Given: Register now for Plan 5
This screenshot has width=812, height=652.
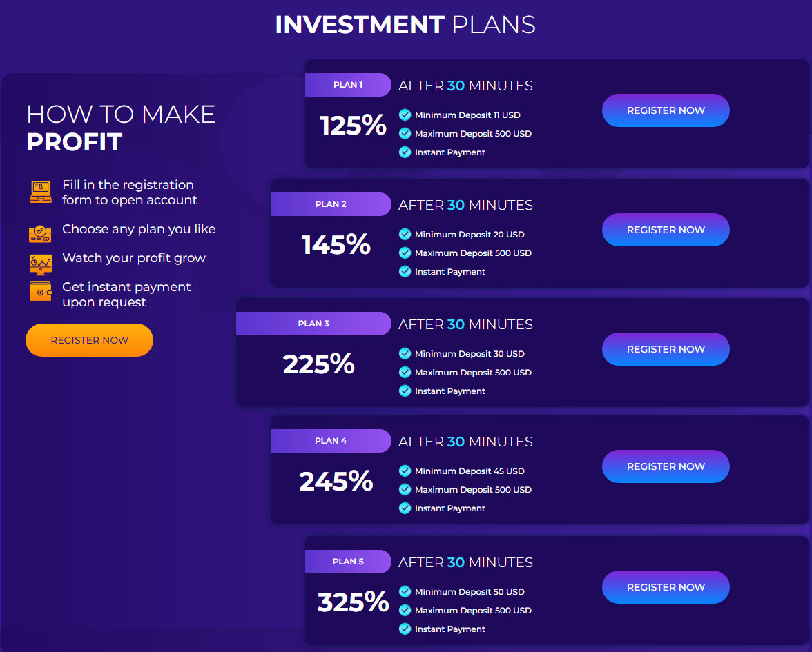Looking at the screenshot, I should [x=666, y=587].
